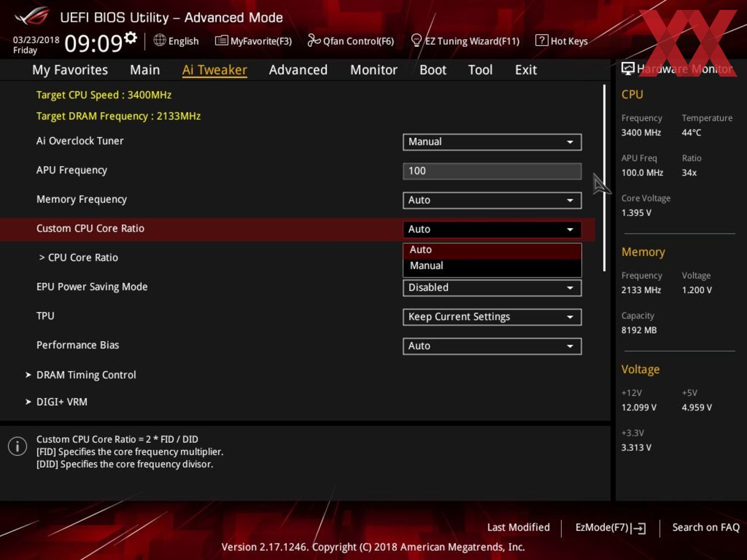Click the settings list vertical scrollbar
This screenshot has width=747, height=560.
click(x=604, y=177)
